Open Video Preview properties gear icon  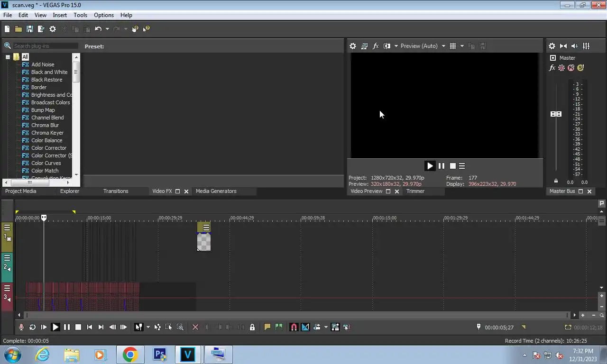[353, 46]
